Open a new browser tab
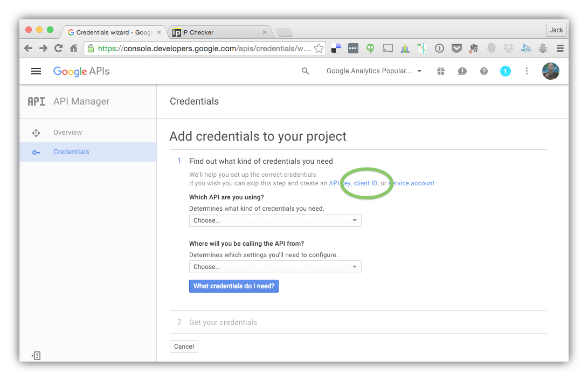 click(x=284, y=33)
